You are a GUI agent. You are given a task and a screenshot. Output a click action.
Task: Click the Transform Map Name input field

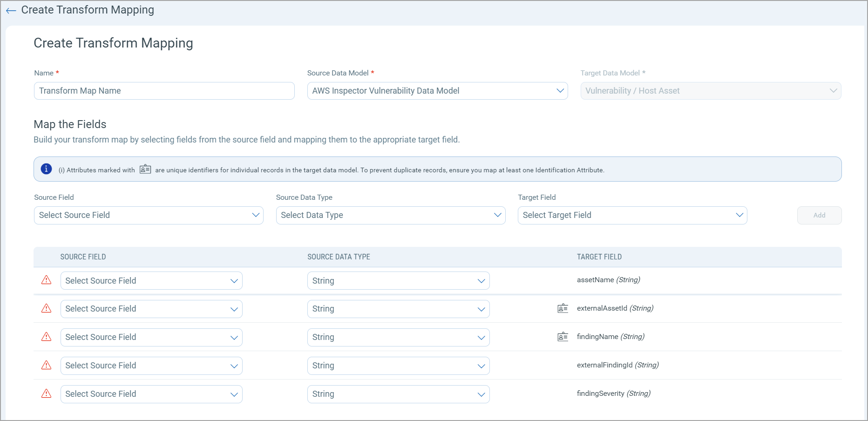(164, 91)
